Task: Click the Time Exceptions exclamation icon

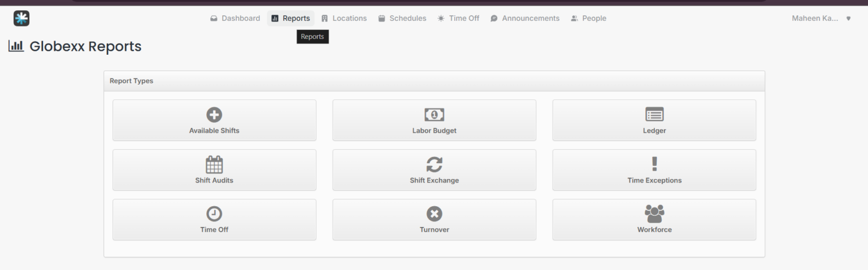Action: (x=654, y=164)
